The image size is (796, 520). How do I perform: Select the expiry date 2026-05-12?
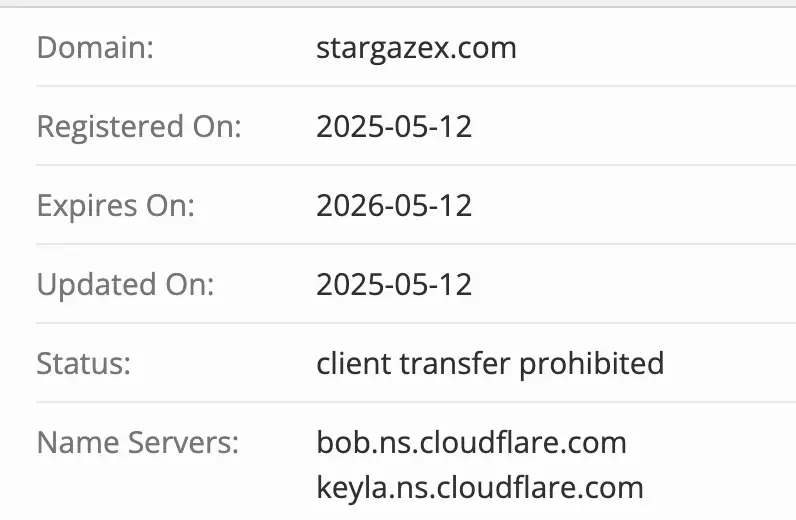pos(394,206)
